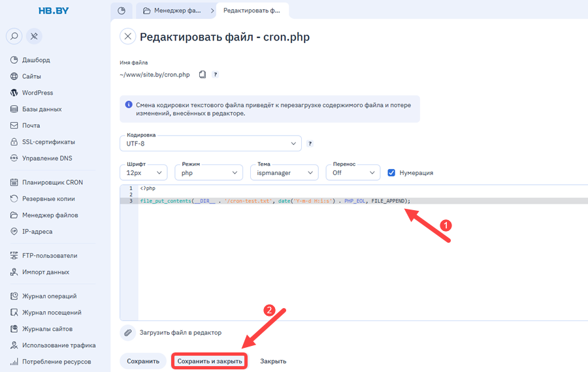Open Планировщик CRON in the sidebar
This screenshot has width=588, height=372.
[x=52, y=183]
